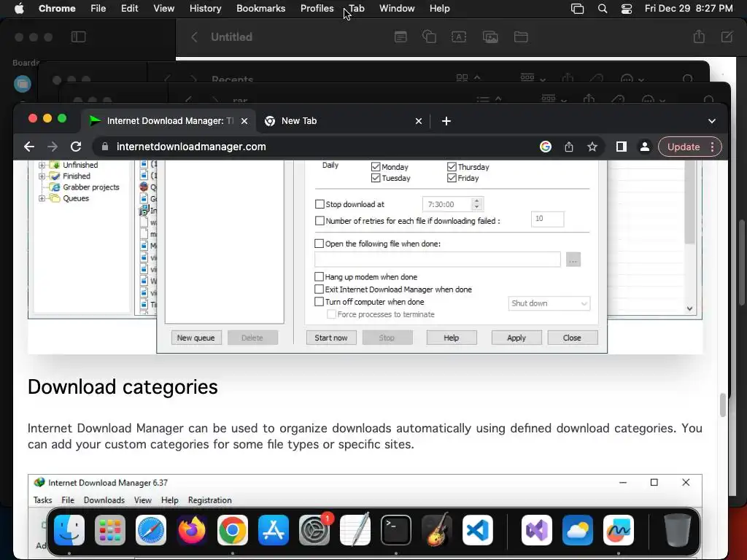The height and width of the screenshot is (560, 747).
Task: Toggle the Monday checkbox
Action: click(x=376, y=167)
